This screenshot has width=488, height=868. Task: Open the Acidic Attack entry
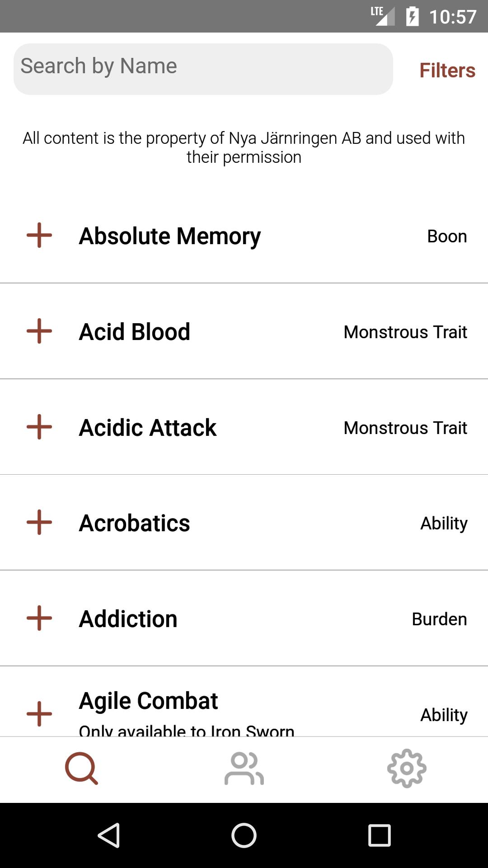148,428
